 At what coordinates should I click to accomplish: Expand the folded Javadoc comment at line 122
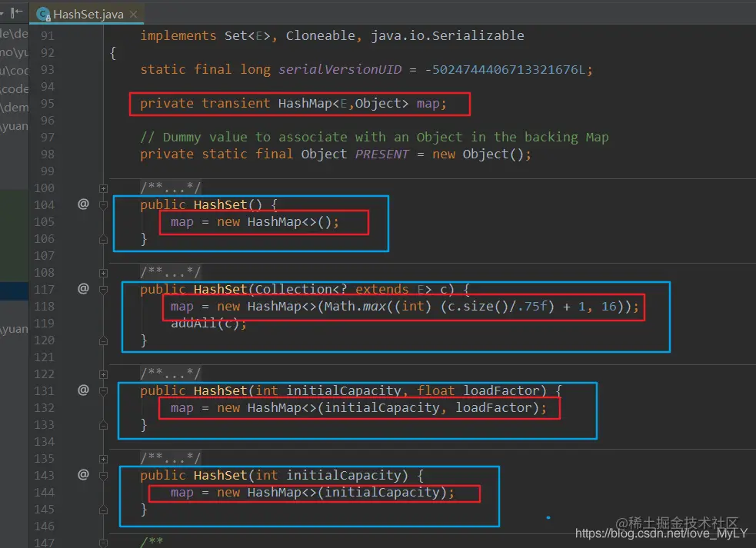tap(103, 374)
